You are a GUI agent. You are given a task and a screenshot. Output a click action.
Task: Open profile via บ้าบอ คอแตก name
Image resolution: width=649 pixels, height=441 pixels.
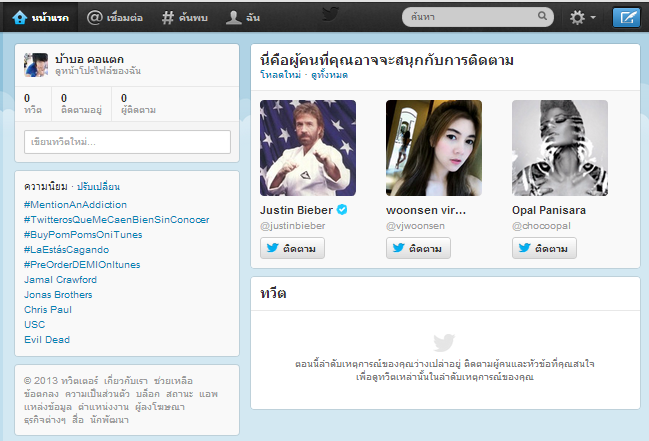coord(89,59)
